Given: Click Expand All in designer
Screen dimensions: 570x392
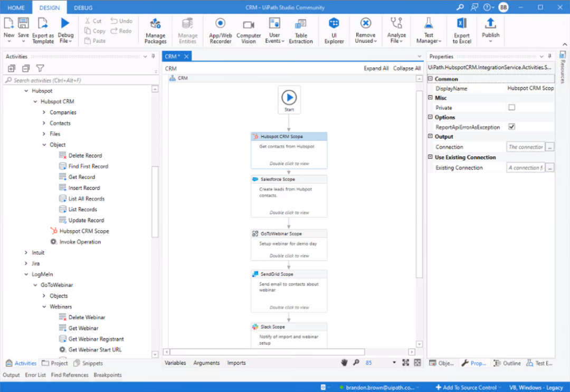Looking at the screenshot, I should tap(376, 68).
